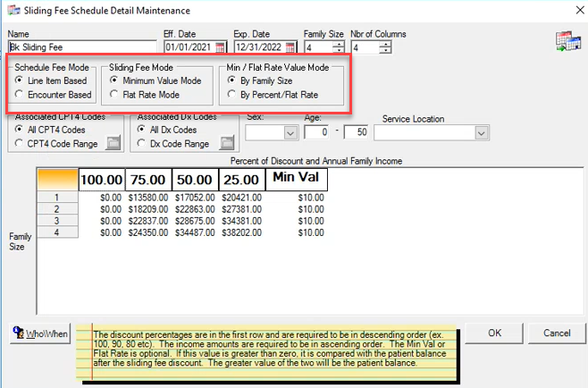Click the $28675.00 income cell
Image resolution: width=588 pixels, height=388 pixels.
click(195, 221)
